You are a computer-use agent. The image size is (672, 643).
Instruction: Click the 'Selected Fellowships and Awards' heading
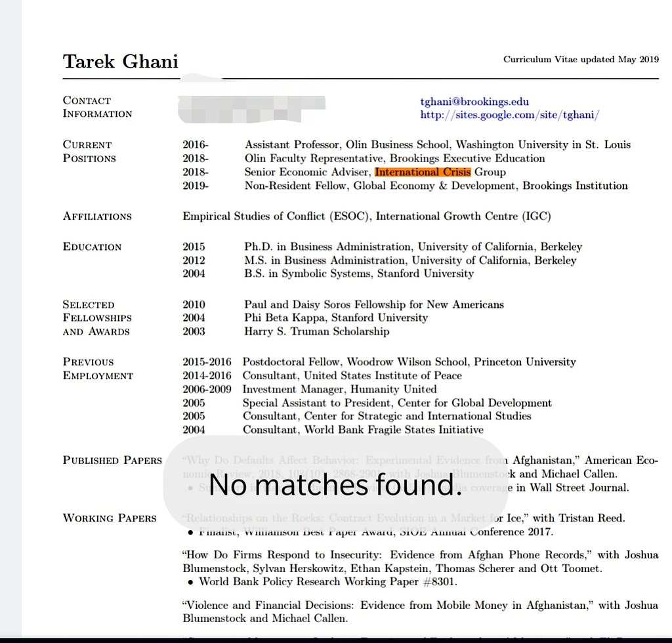click(x=97, y=318)
